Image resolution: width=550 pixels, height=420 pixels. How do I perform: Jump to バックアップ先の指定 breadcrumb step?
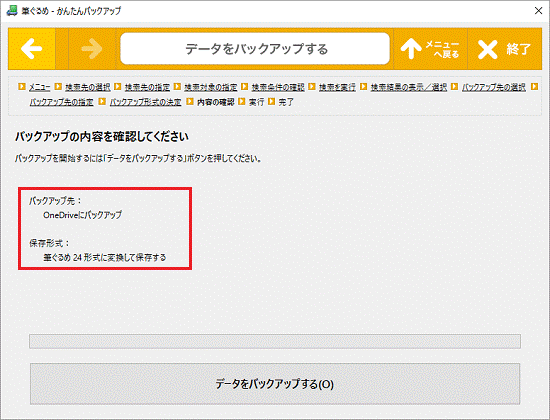click(x=61, y=102)
